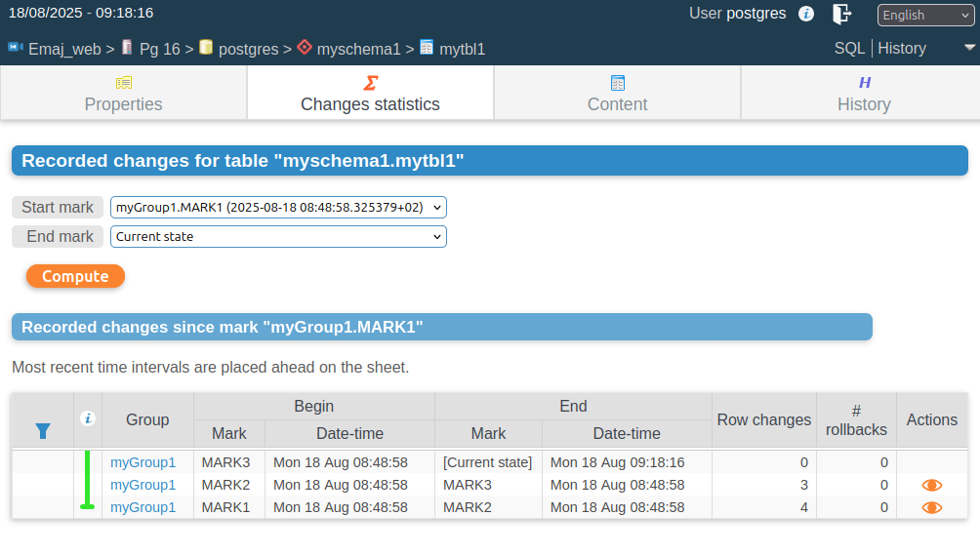The height and width of the screenshot is (555, 980).
Task: Click the # rollbacks column header
Action: [x=856, y=419]
